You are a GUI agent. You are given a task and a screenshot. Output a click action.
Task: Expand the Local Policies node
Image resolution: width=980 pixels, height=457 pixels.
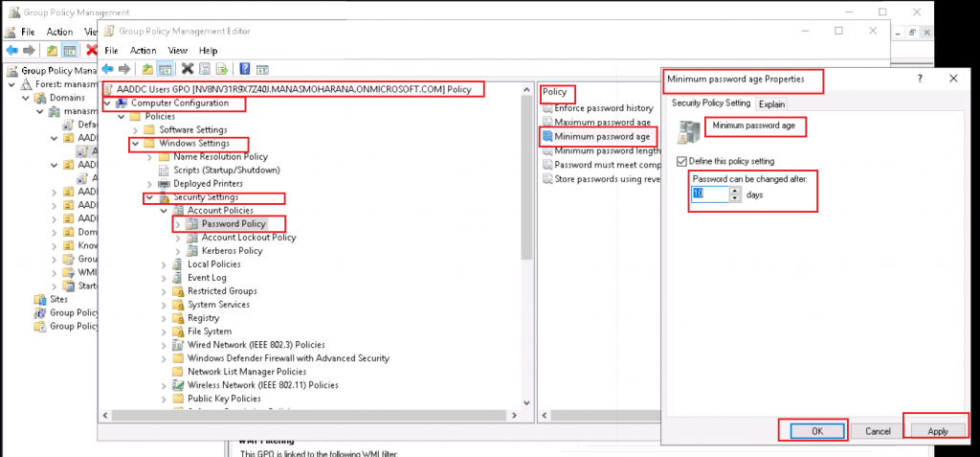(164, 264)
